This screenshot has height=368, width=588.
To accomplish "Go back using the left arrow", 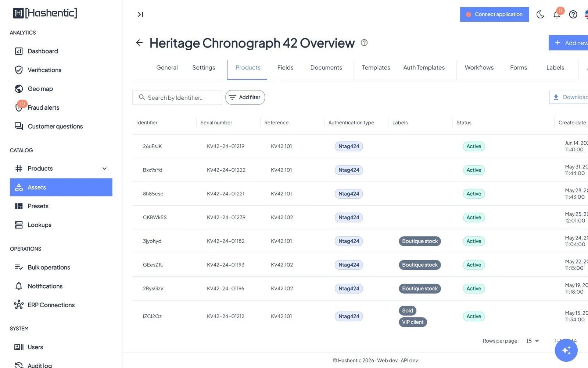I will point(139,43).
